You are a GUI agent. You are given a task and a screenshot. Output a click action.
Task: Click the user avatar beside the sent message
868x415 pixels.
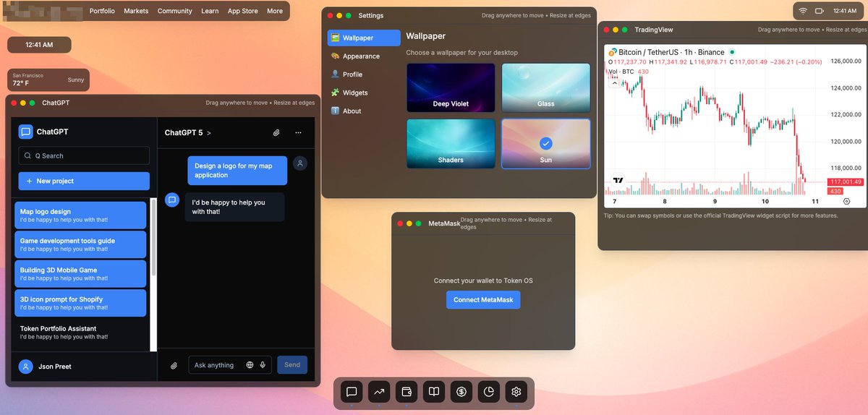(x=299, y=163)
